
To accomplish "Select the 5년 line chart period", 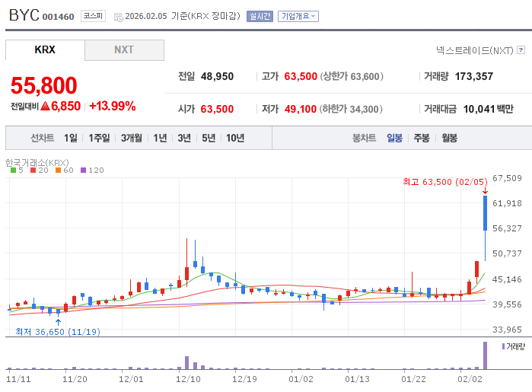I will click(209, 138).
